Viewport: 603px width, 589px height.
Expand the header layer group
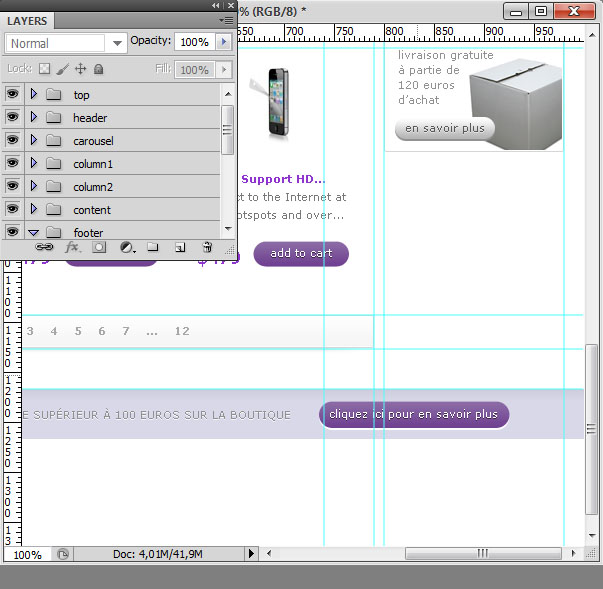click(33, 117)
